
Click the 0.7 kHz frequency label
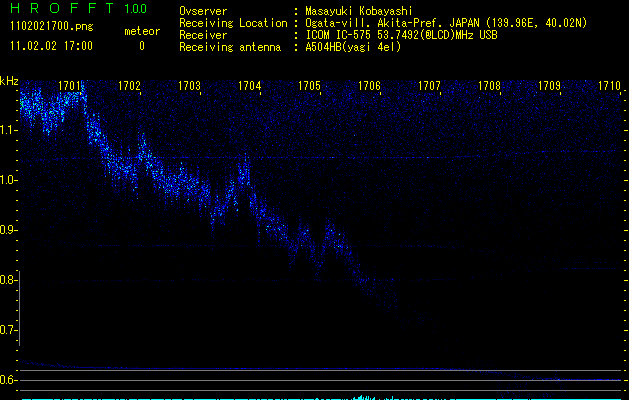pyautogui.click(x=8, y=330)
